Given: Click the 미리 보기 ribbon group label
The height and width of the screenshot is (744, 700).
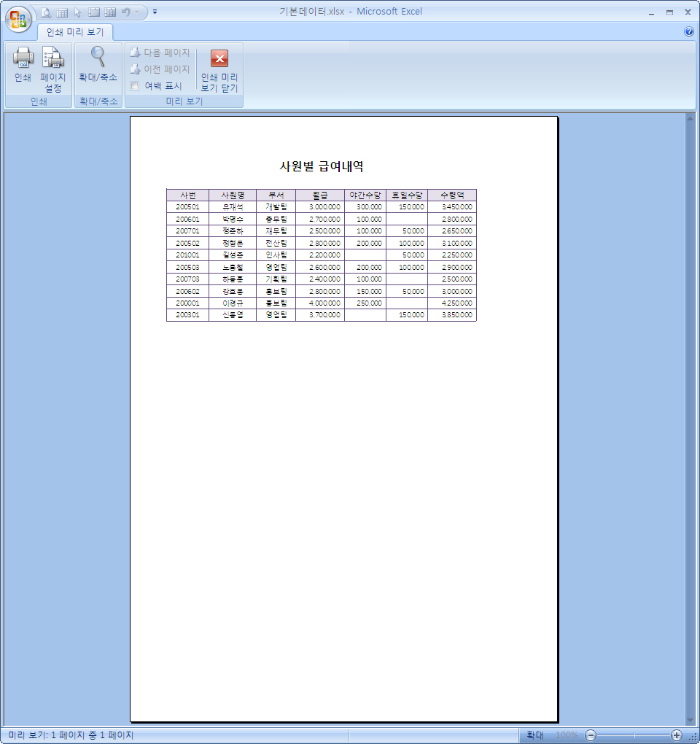Looking at the screenshot, I should (184, 101).
